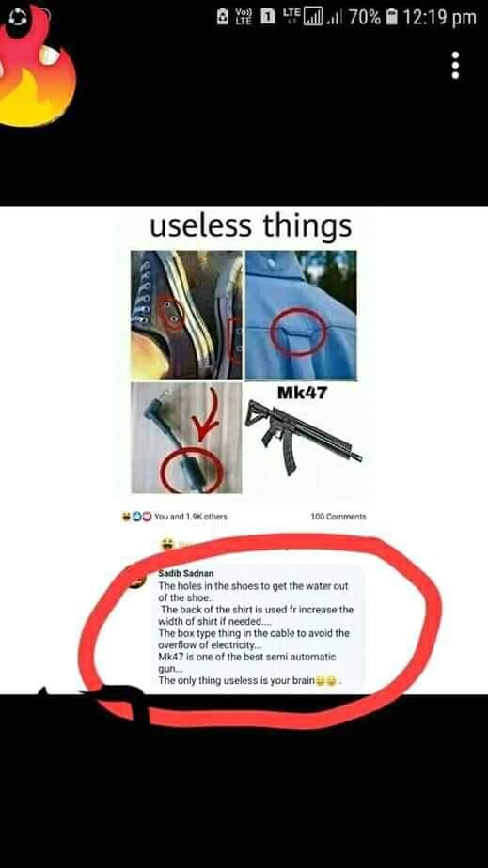Select the shoe holes picture
The width and height of the screenshot is (488, 868).
[x=186, y=315]
